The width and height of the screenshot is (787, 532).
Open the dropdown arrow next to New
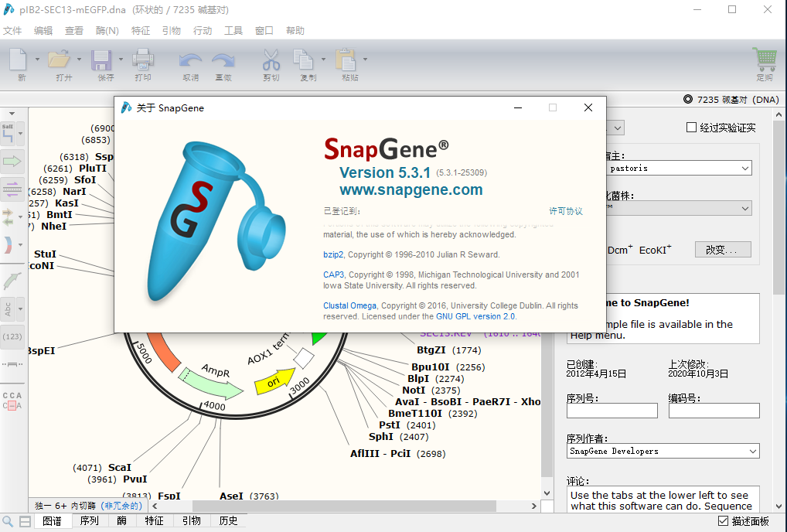(x=37, y=60)
